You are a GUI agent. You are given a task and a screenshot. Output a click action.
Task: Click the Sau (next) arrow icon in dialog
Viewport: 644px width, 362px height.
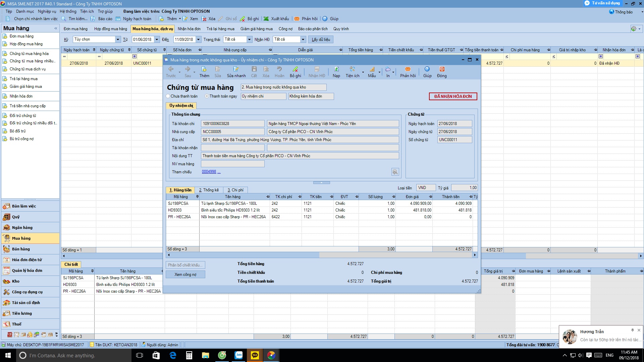point(187,69)
